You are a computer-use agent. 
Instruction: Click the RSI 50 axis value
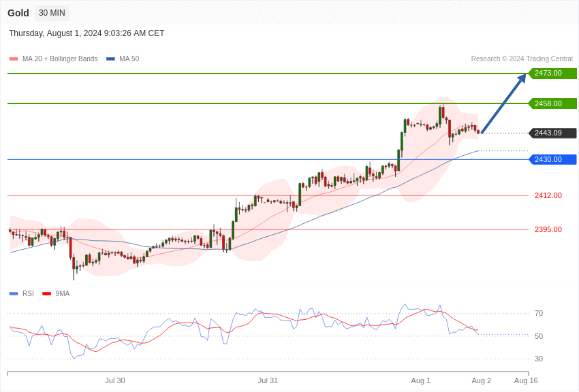coord(539,336)
